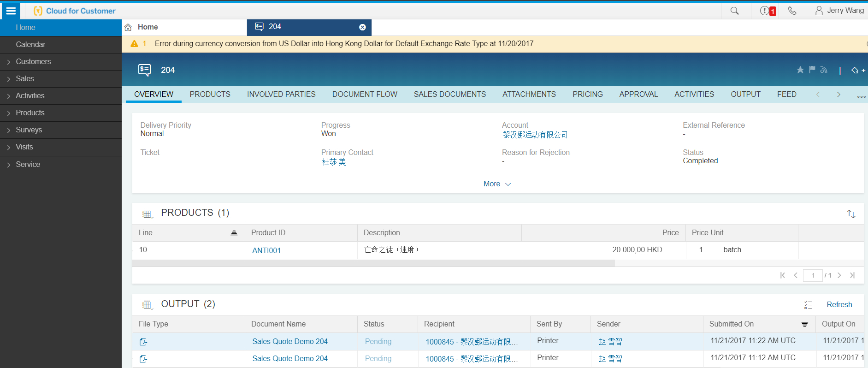The image size is (868, 368).
Task: Flag quote 204 with flag icon
Action: 812,70
